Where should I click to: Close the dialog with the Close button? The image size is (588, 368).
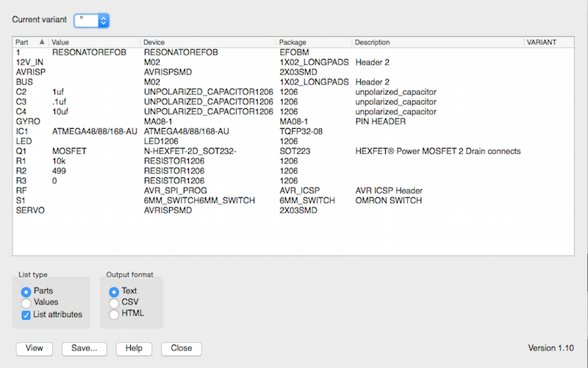[x=181, y=348]
